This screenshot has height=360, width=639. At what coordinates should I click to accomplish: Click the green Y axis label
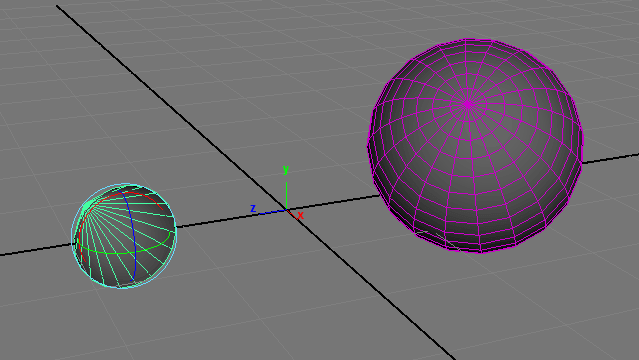pos(286,169)
